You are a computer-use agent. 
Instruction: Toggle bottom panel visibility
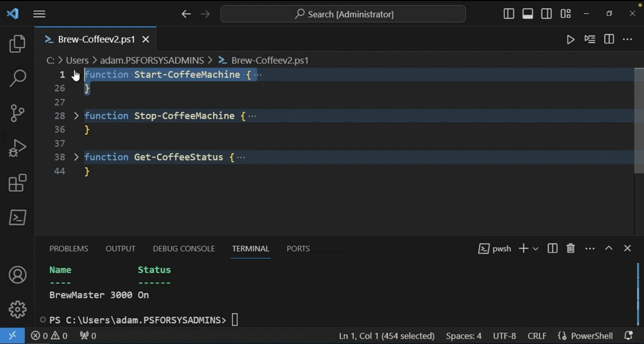click(x=528, y=14)
